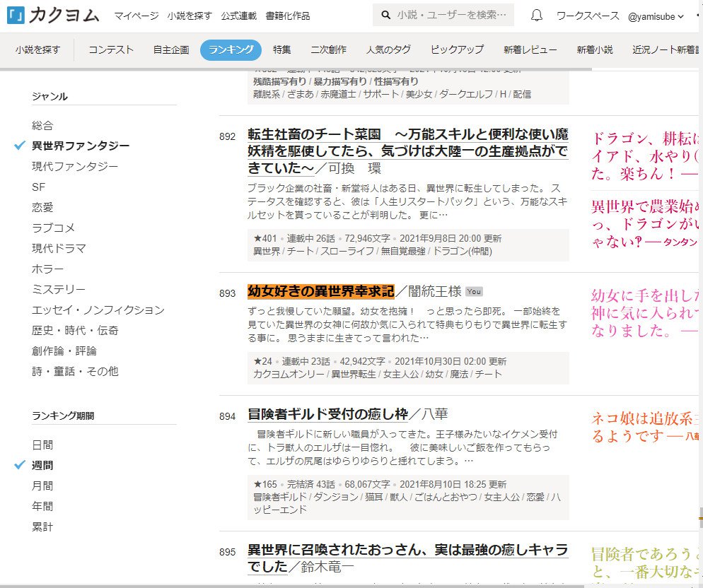This screenshot has height=588, width=703.
Task: Select the 日間 ranking period
Action: [x=42, y=445]
